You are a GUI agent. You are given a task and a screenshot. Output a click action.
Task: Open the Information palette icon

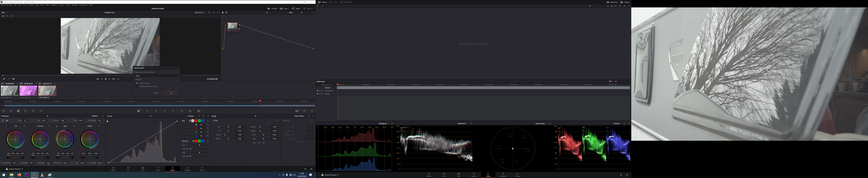coord(312,111)
